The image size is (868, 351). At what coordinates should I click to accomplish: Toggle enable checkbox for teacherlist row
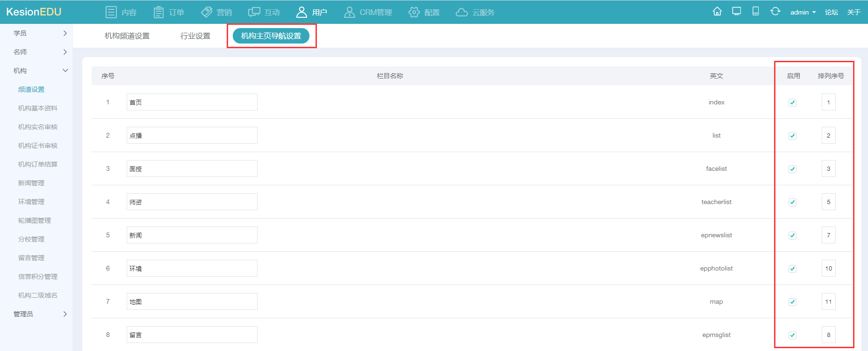click(x=792, y=202)
